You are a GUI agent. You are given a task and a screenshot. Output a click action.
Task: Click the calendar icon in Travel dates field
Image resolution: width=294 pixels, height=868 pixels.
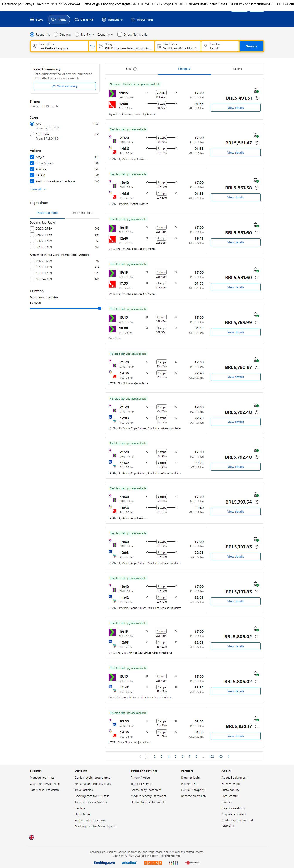[159, 46]
